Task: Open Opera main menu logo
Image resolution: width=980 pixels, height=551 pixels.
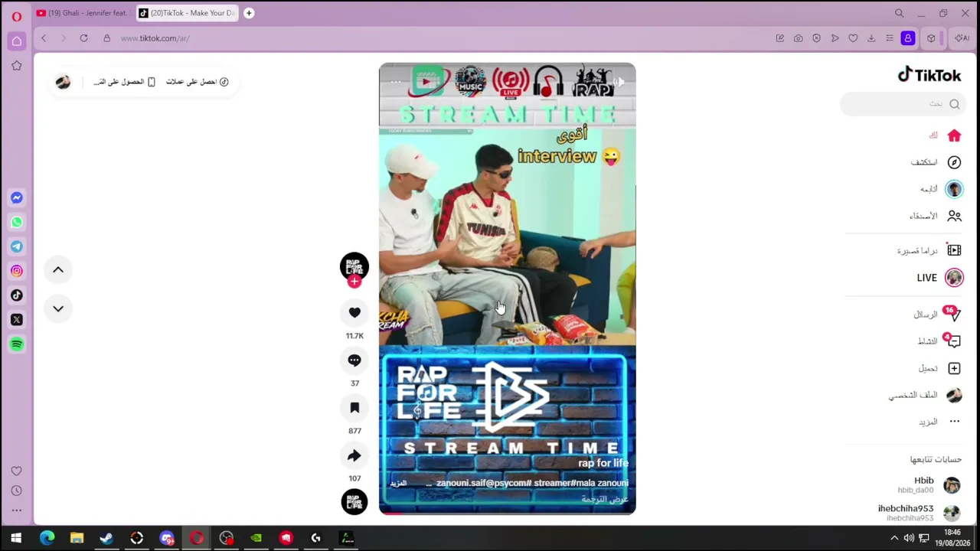Action: (x=16, y=15)
